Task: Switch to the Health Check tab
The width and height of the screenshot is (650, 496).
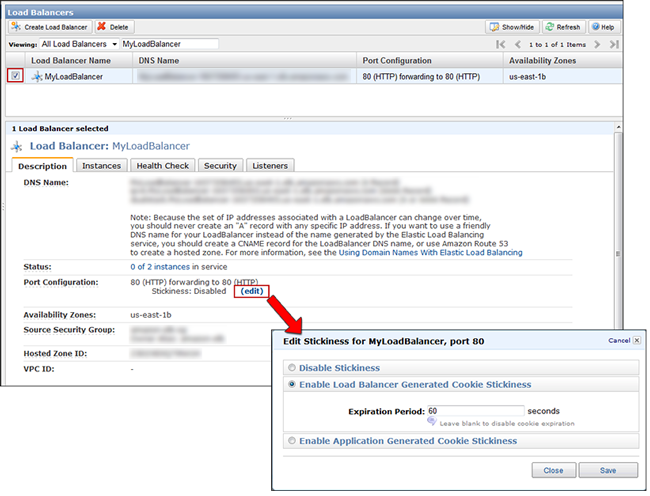Action: point(162,165)
